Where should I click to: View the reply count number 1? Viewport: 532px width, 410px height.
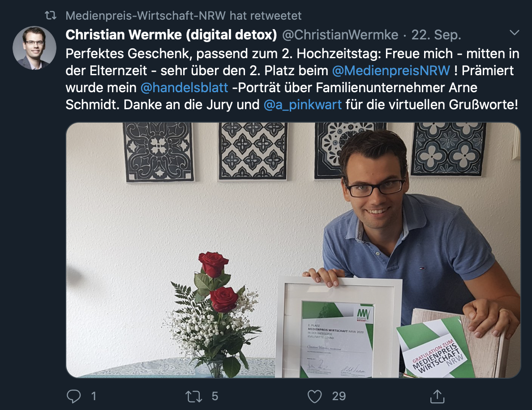pyautogui.click(x=94, y=396)
